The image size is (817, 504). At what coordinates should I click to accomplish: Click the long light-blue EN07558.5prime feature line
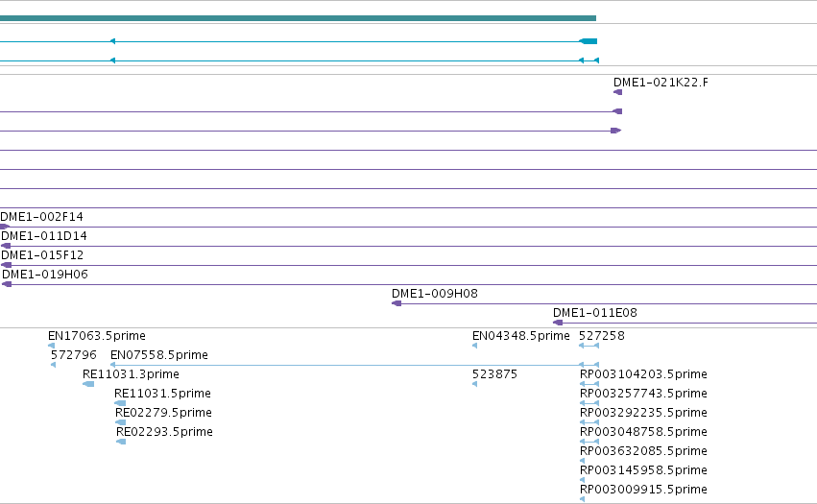354,365
